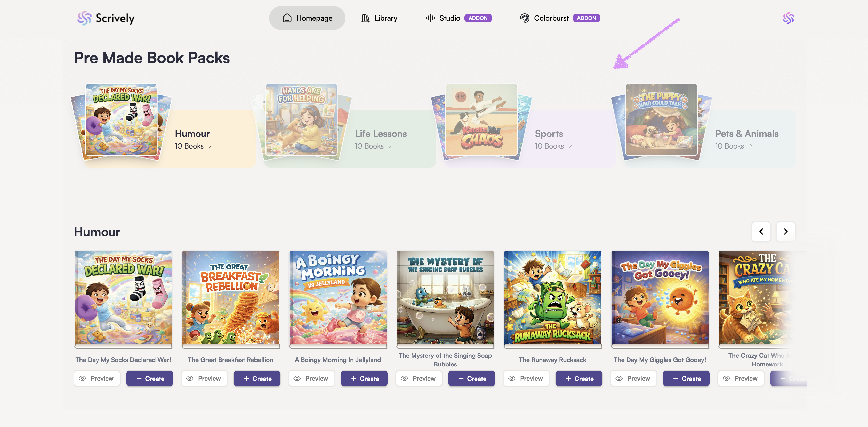Click The Day My Giggles Got Gooey cover

click(660, 298)
